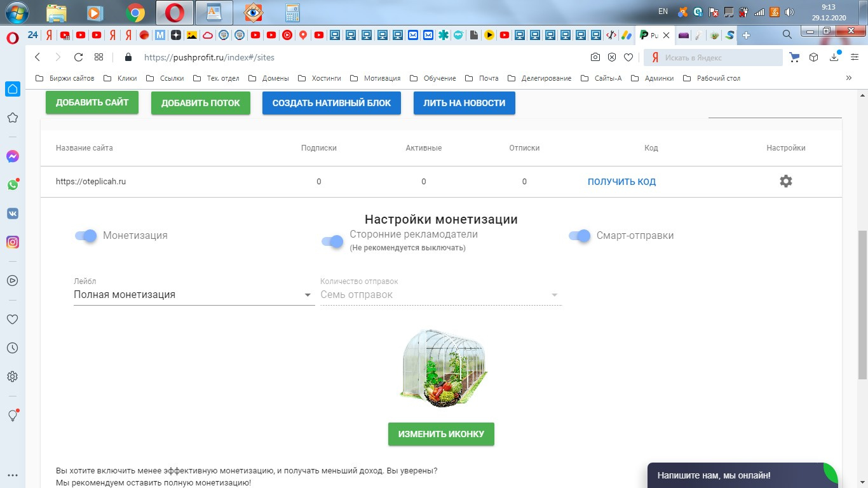Open the Лейбл dropdown Полная монетизация

pyautogui.click(x=194, y=295)
